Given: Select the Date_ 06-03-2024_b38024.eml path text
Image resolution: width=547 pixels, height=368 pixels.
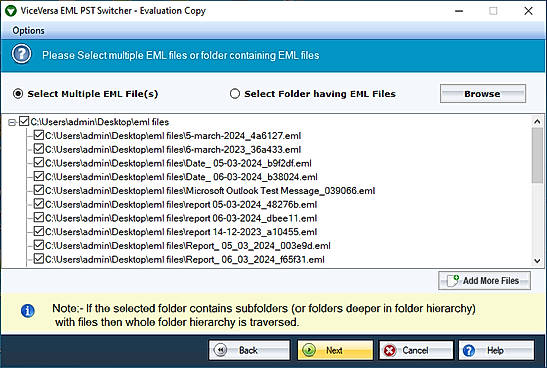Looking at the screenshot, I should tap(181, 177).
